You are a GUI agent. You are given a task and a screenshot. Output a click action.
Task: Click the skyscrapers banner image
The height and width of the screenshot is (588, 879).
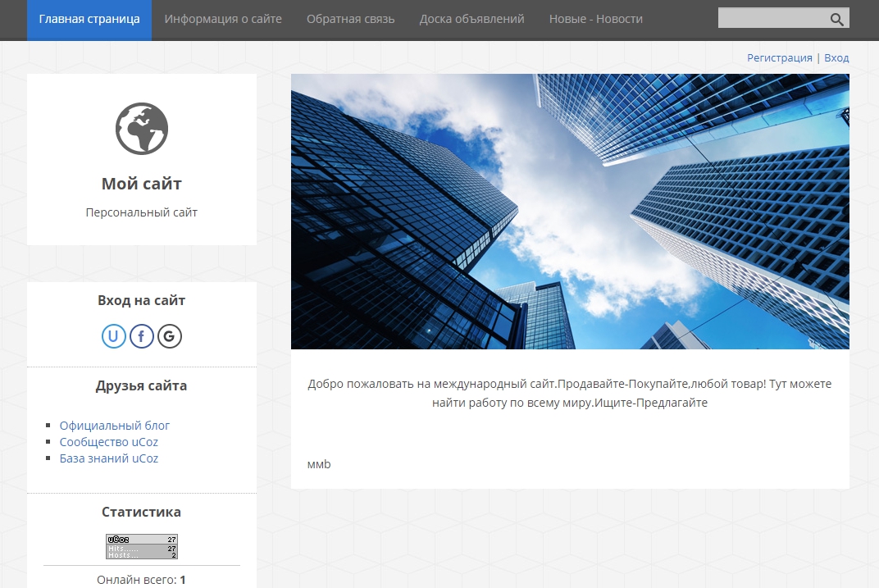pos(570,212)
